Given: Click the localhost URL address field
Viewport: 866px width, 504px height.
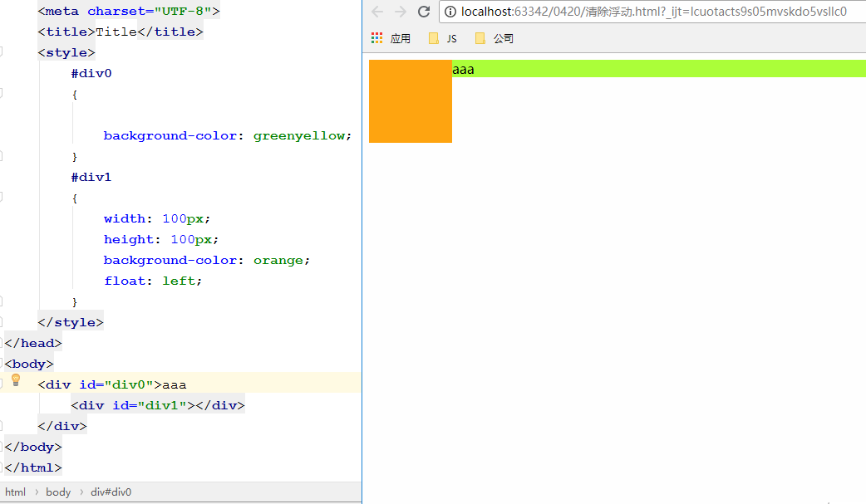Looking at the screenshot, I should [654, 12].
